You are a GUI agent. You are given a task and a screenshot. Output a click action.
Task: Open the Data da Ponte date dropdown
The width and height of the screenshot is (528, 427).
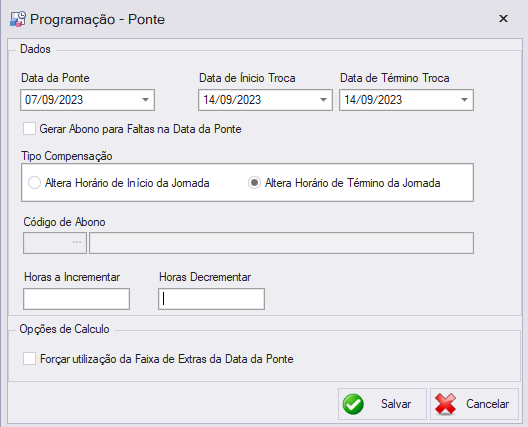[145, 100]
